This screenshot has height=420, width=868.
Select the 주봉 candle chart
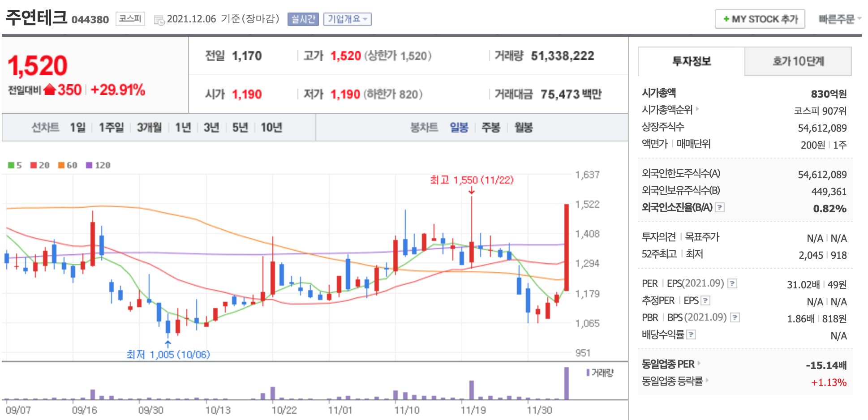[x=490, y=128]
